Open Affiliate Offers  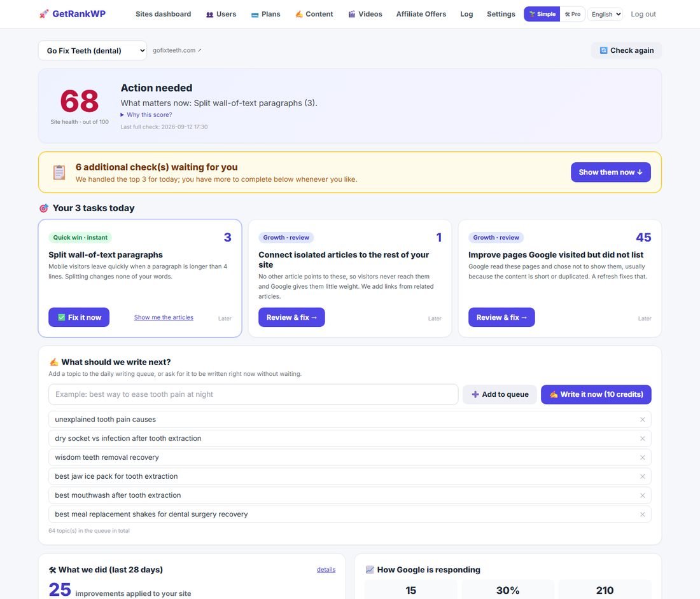click(421, 14)
